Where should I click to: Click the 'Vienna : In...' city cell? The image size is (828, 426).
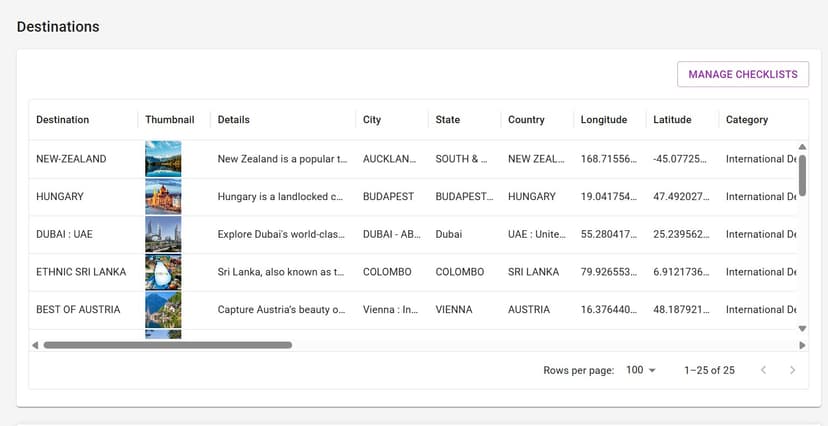pyautogui.click(x=390, y=309)
